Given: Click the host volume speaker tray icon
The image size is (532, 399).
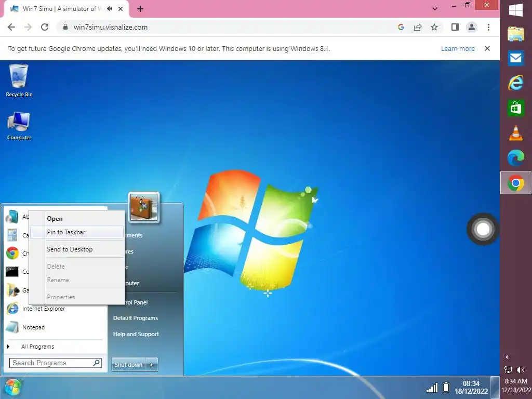Looking at the screenshot, I should [520, 369].
